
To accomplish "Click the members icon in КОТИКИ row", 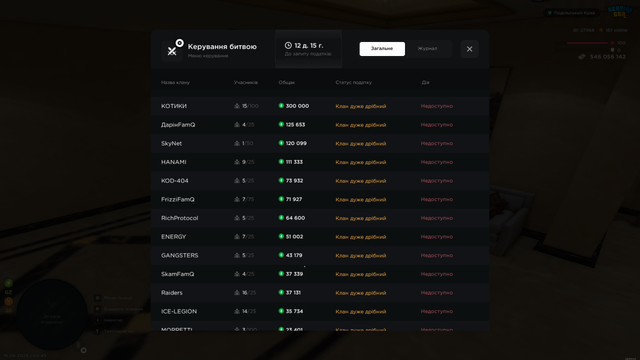I will pyautogui.click(x=237, y=106).
